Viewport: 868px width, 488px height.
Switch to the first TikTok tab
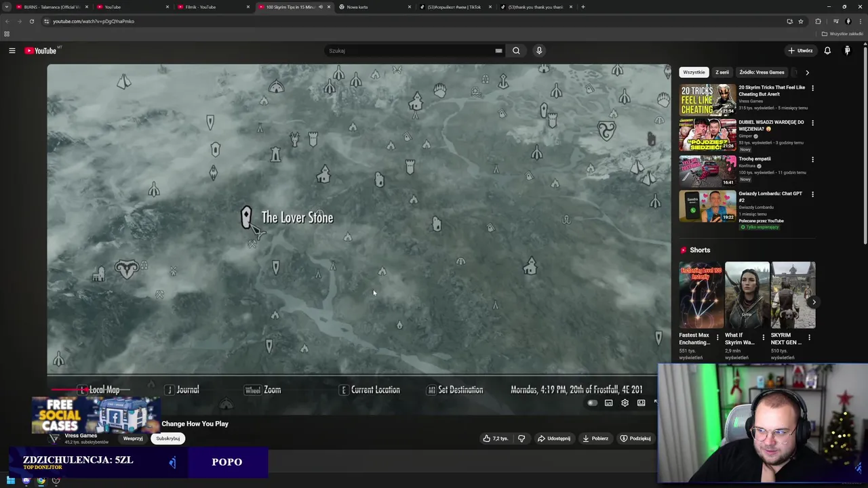[456, 7]
